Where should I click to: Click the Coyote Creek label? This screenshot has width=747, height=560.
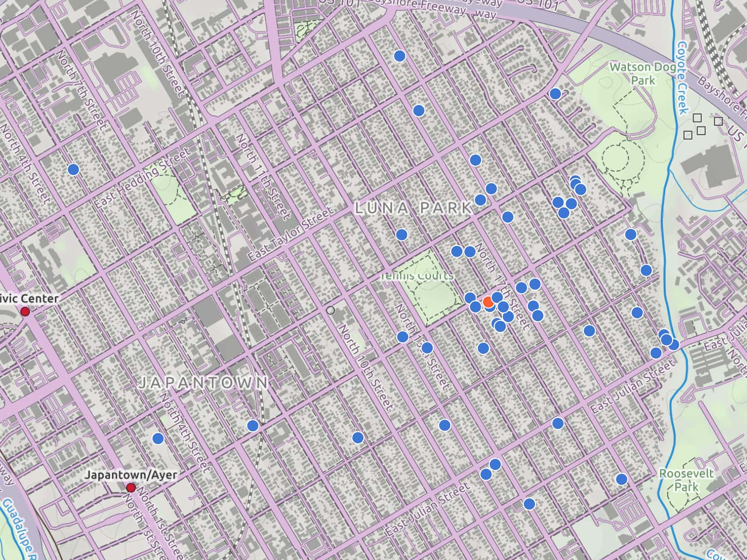pos(682,78)
